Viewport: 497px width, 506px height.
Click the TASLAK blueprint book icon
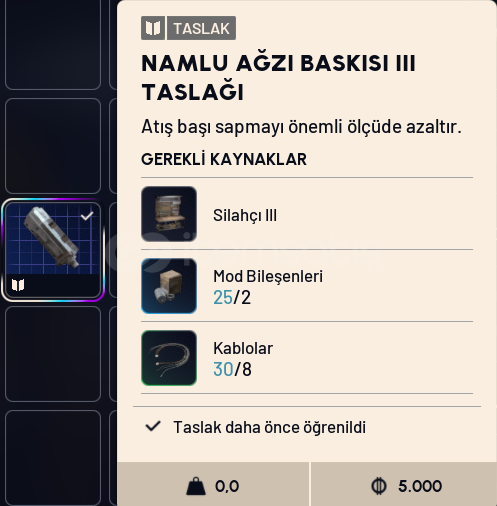tap(153, 28)
